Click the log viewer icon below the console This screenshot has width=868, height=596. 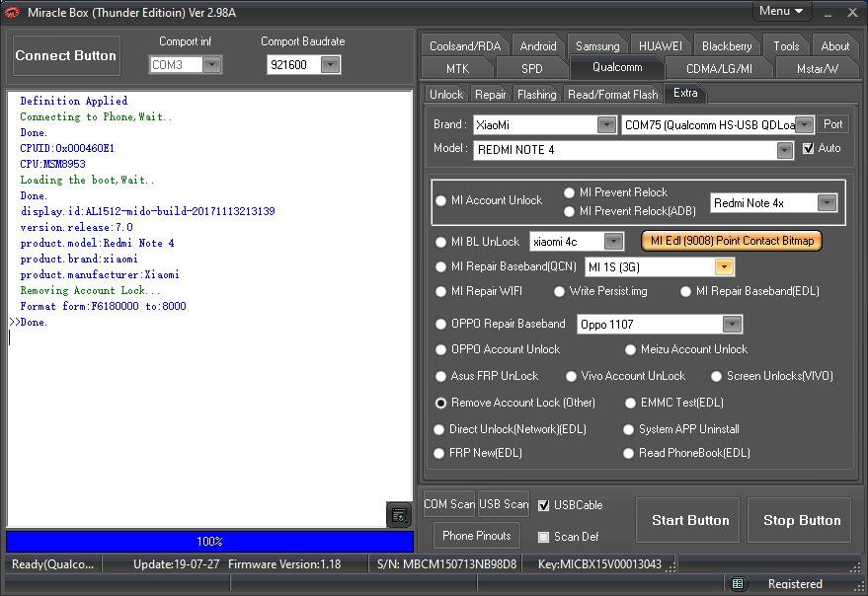click(x=399, y=515)
